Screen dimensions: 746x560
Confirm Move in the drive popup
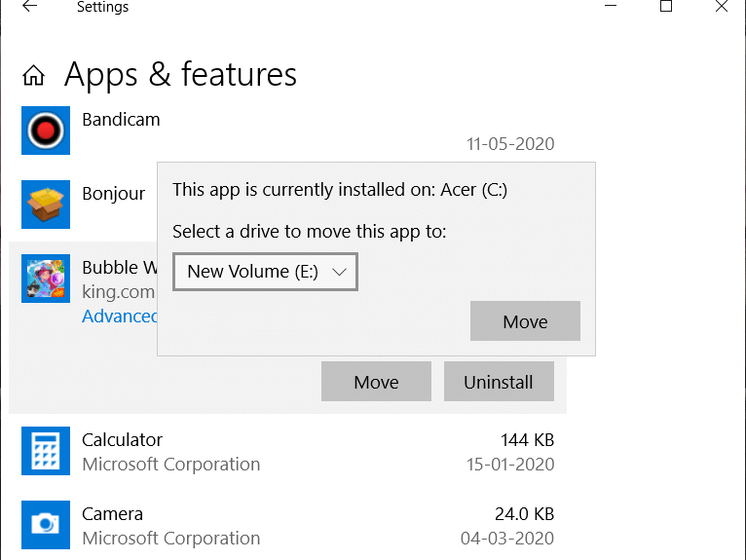point(525,321)
